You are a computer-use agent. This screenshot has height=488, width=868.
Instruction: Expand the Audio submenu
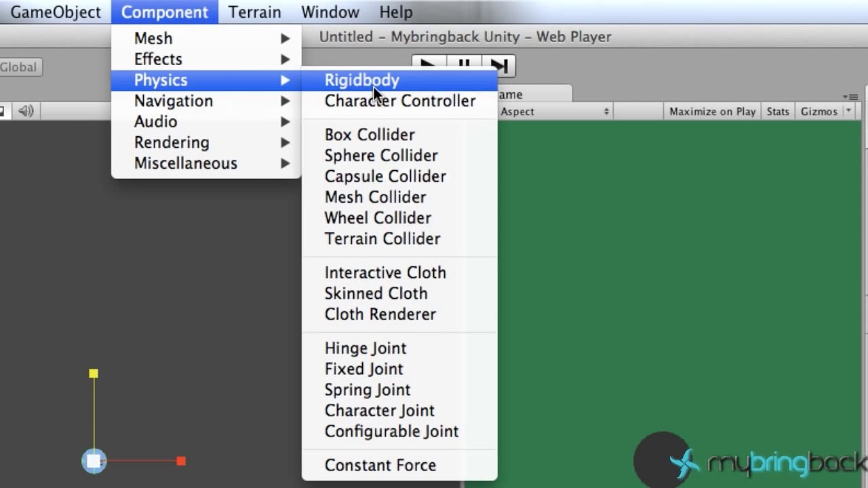pos(206,122)
